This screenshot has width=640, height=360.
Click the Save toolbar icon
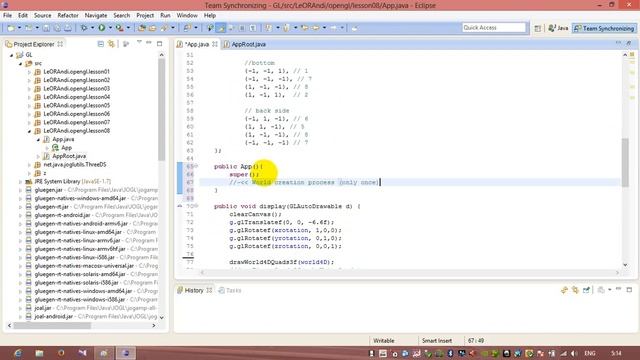tap(46, 28)
